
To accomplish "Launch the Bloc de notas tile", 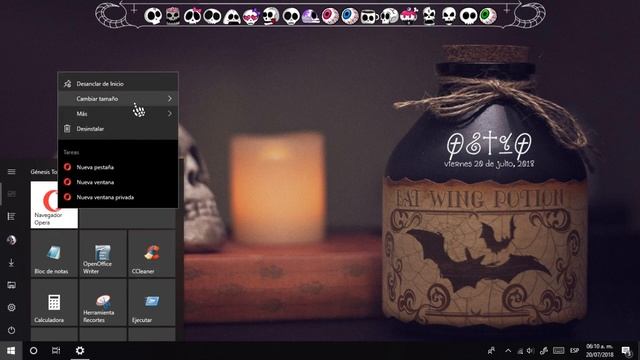I will pos(54,253).
